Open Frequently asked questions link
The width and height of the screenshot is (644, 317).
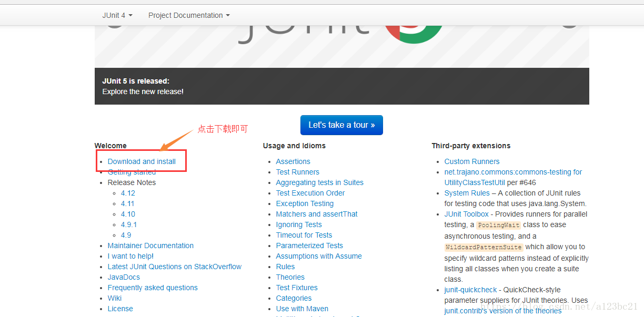[153, 288]
